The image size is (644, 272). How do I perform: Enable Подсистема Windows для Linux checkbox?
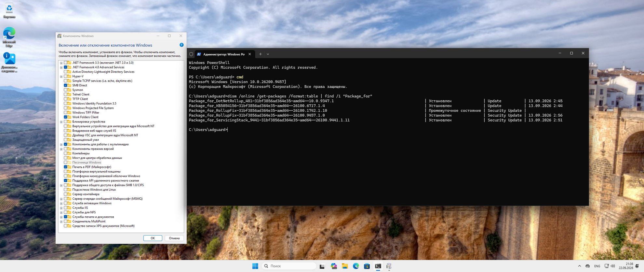point(65,190)
